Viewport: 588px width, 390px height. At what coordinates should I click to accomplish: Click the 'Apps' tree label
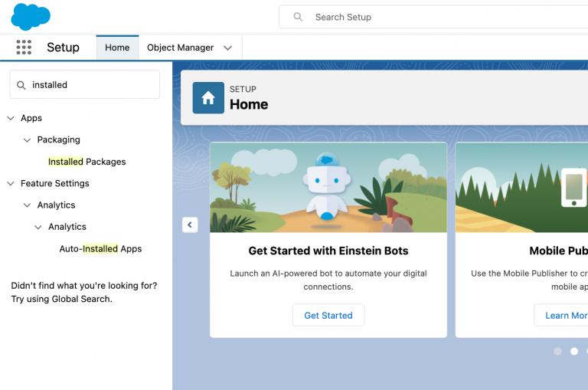31,118
